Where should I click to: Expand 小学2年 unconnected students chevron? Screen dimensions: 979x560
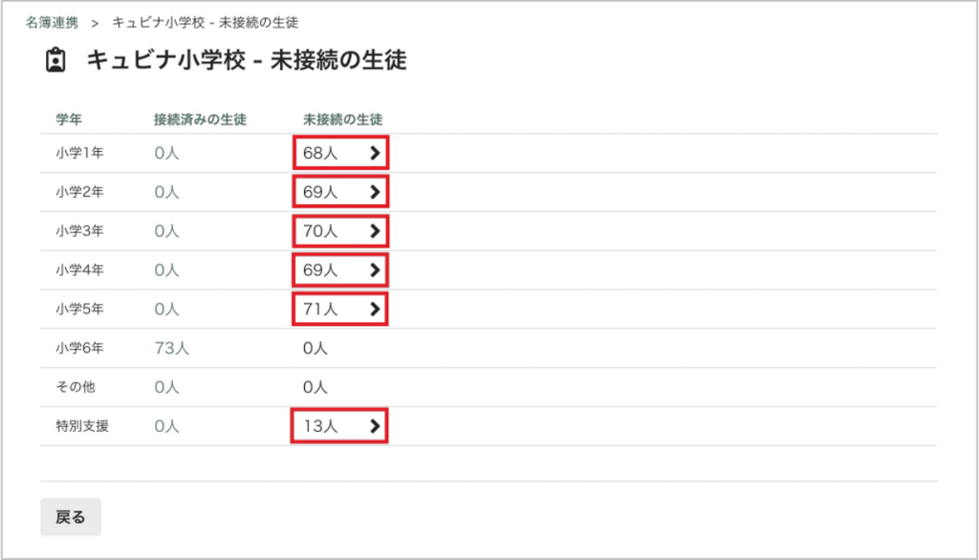[x=375, y=192]
